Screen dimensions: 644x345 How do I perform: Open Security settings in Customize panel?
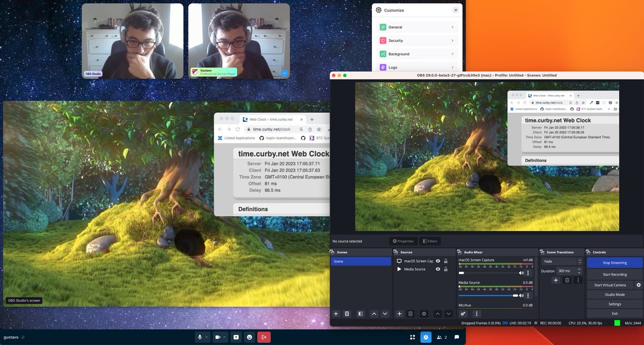coord(417,40)
